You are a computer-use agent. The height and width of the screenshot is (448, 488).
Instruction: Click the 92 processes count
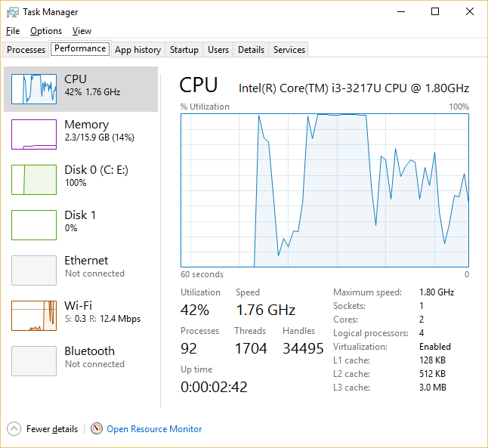(x=189, y=348)
